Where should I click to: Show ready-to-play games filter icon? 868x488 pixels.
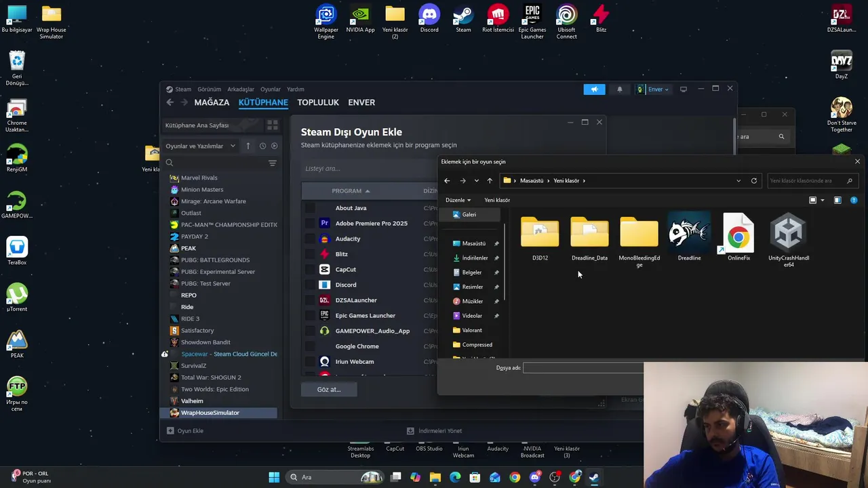(x=274, y=146)
